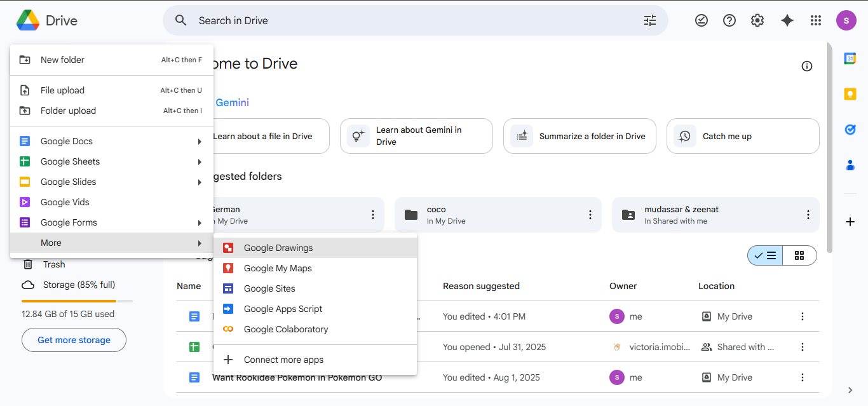868x406 pixels.
Task: Open the Settings gear icon
Action: pos(757,20)
